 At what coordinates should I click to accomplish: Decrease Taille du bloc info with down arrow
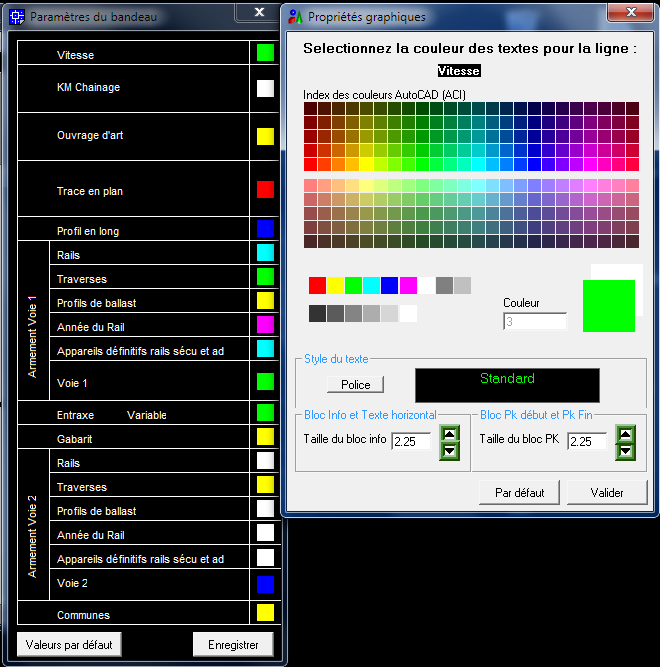[449, 451]
